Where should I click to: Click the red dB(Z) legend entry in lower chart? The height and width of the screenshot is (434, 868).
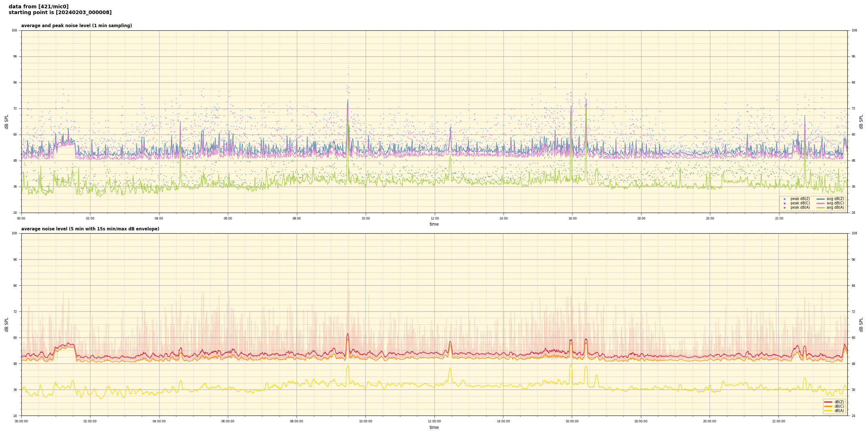pyautogui.click(x=828, y=402)
